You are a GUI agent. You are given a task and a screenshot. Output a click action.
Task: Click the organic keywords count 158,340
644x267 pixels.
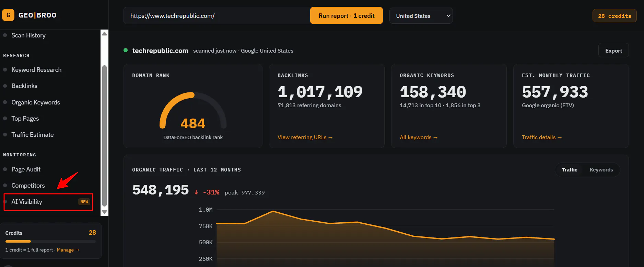click(433, 92)
